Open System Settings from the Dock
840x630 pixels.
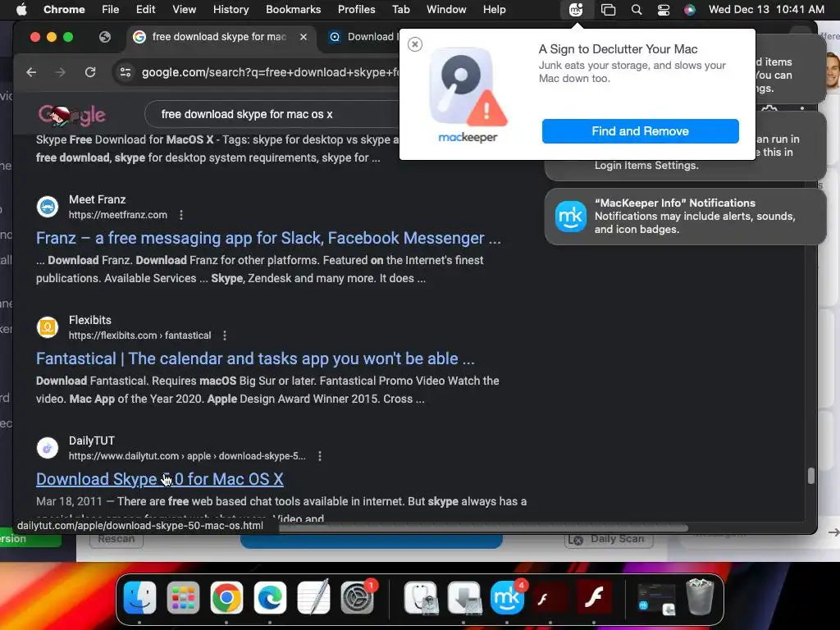click(x=358, y=597)
